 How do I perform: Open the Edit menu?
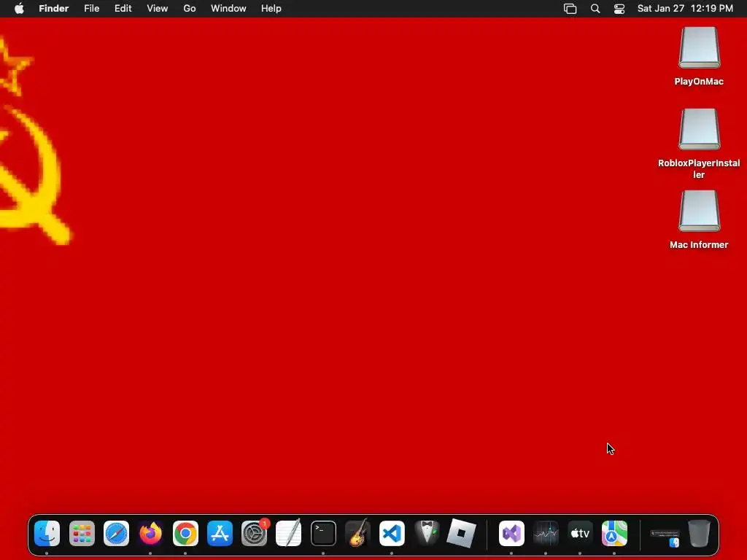point(123,9)
